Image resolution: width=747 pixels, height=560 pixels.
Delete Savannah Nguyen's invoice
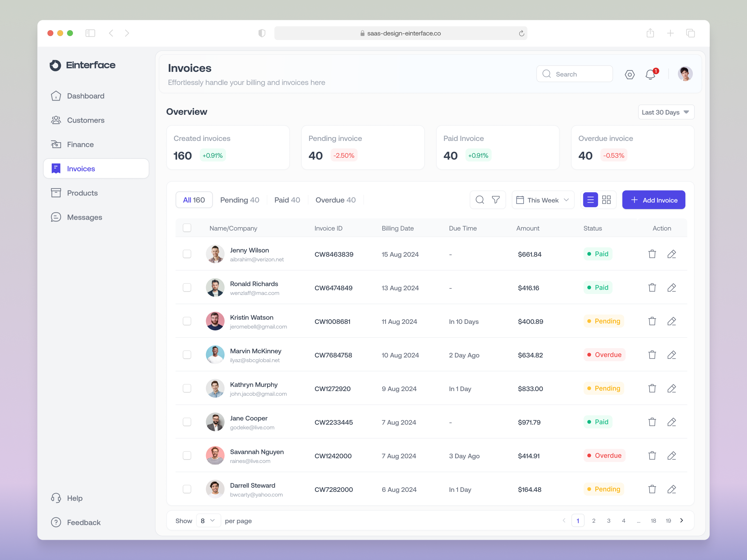click(x=652, y=455)
